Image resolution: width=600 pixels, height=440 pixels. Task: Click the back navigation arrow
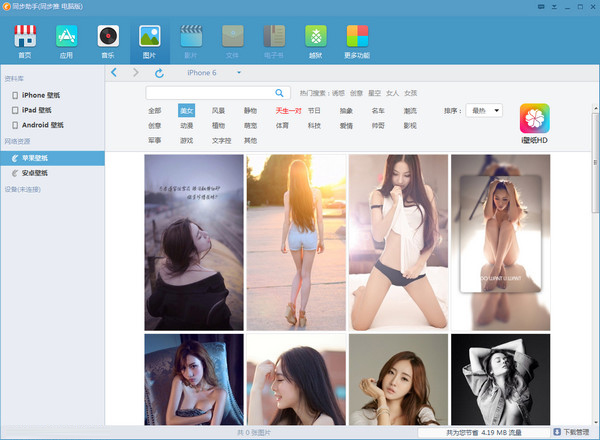(114, 73)
